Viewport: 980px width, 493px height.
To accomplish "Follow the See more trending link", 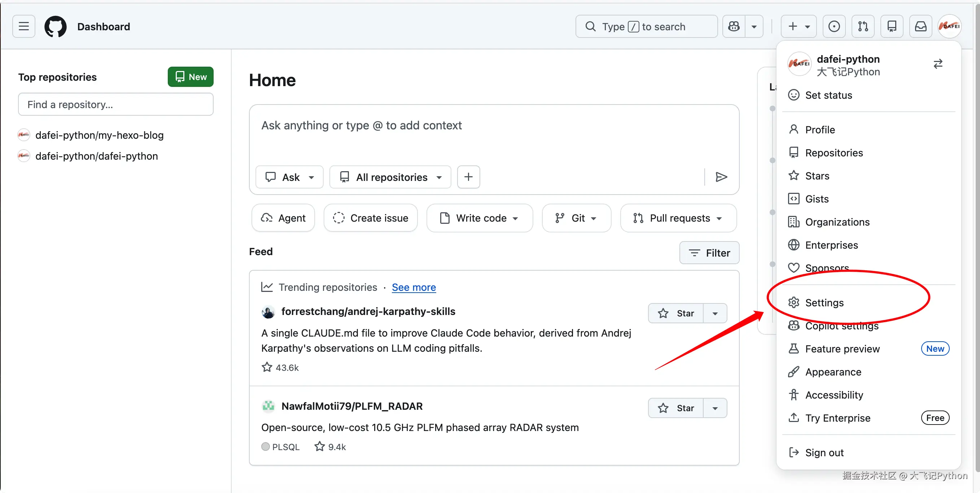I will (x=414, y=287).
